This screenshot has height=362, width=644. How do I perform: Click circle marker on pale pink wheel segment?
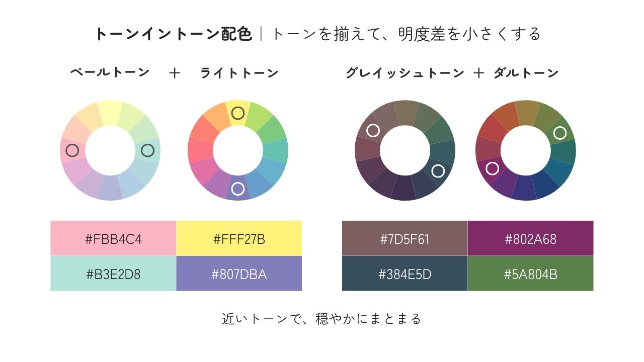(72, 150)
